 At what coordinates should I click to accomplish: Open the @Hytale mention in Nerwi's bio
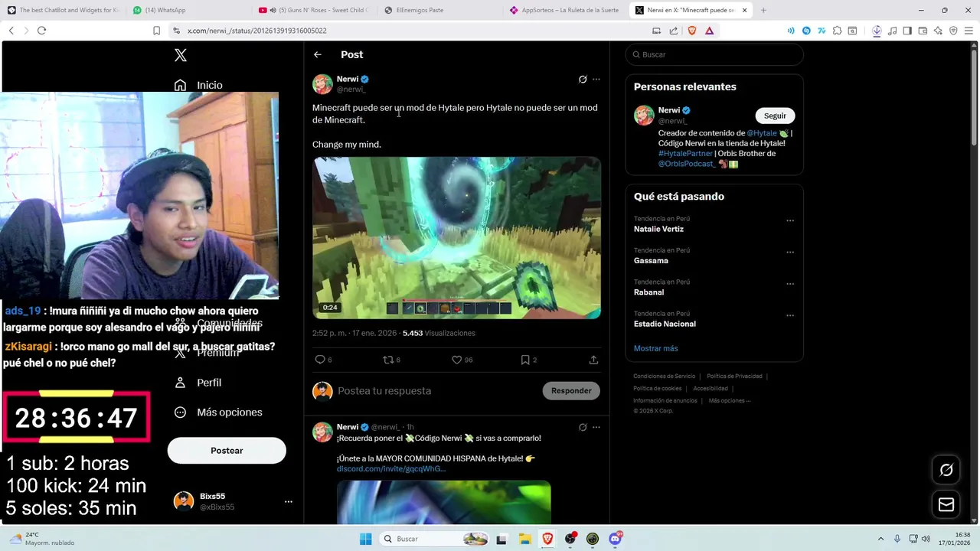point(762,133)
